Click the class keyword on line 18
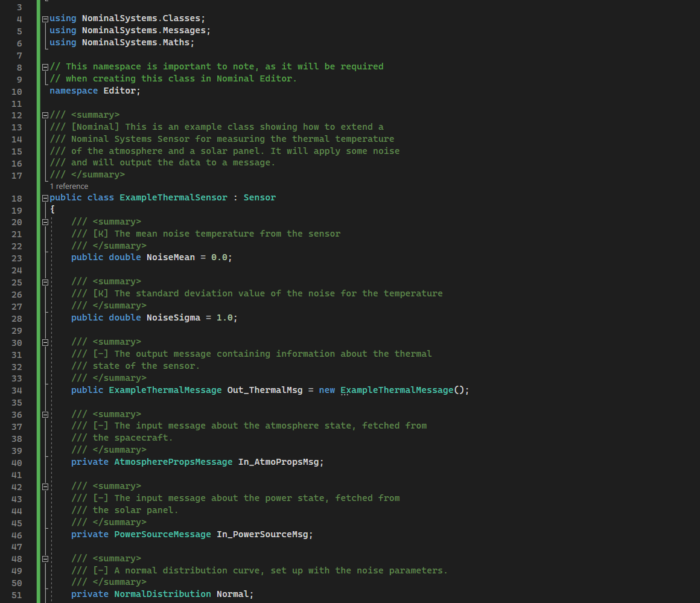The image size is (700, 603). 100,197
